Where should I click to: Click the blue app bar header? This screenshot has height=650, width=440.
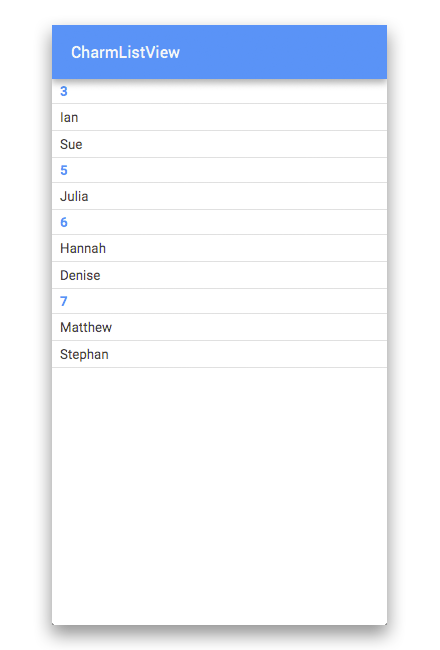point(219,52)
